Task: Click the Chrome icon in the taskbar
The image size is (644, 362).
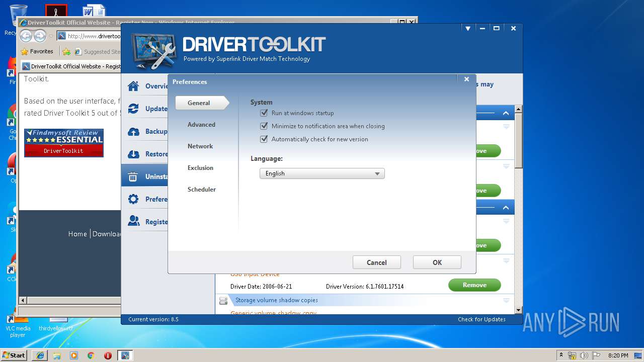Action: point(91,355)
